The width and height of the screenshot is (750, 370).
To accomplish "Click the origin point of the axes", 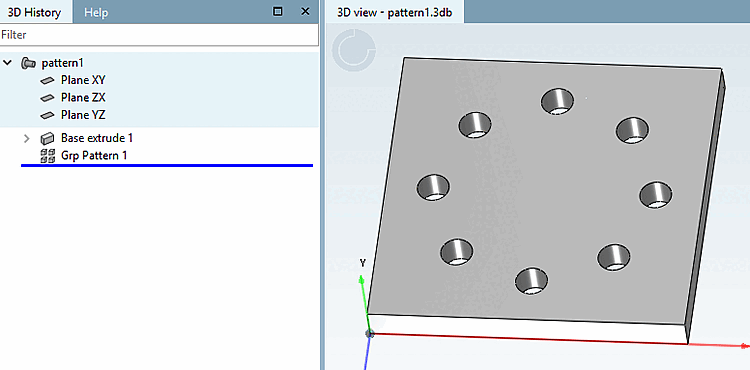I will pyautogui.click(x=369, y=333).
